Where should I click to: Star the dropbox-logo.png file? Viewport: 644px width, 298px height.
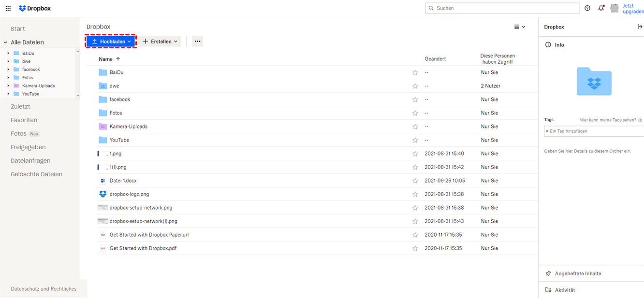pyautogui.click(x=415, y=194)
